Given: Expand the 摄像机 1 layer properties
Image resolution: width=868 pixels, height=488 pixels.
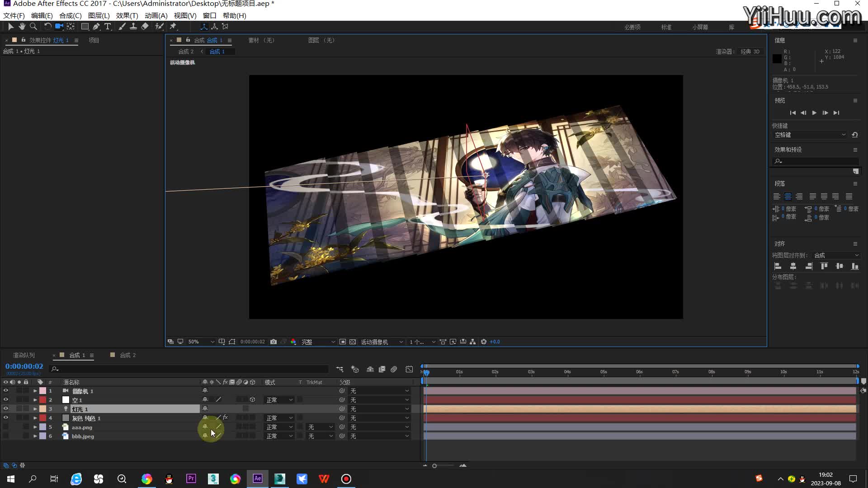Looking at the screenshot, I should [x=35, y=391].
